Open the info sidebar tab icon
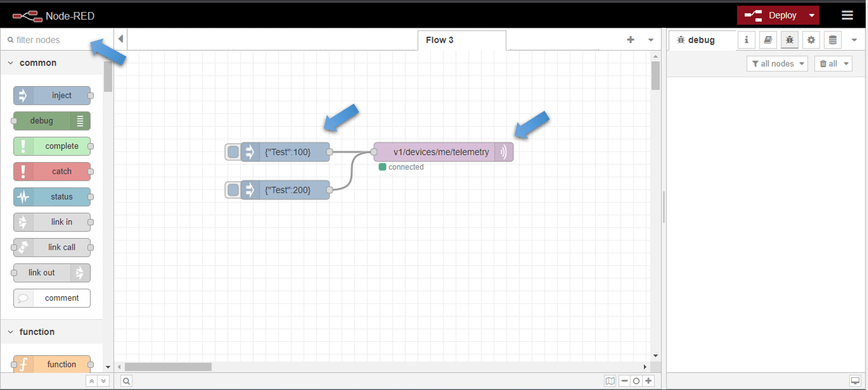This screenshot has width=868, height=390. [x=746, y=40]
